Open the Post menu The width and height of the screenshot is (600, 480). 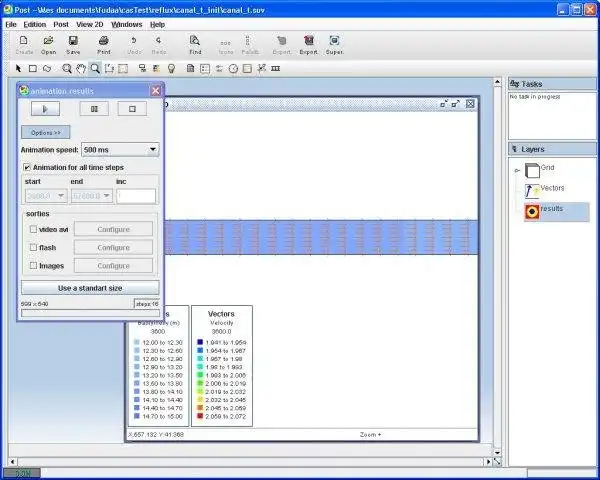coord(61,24)
